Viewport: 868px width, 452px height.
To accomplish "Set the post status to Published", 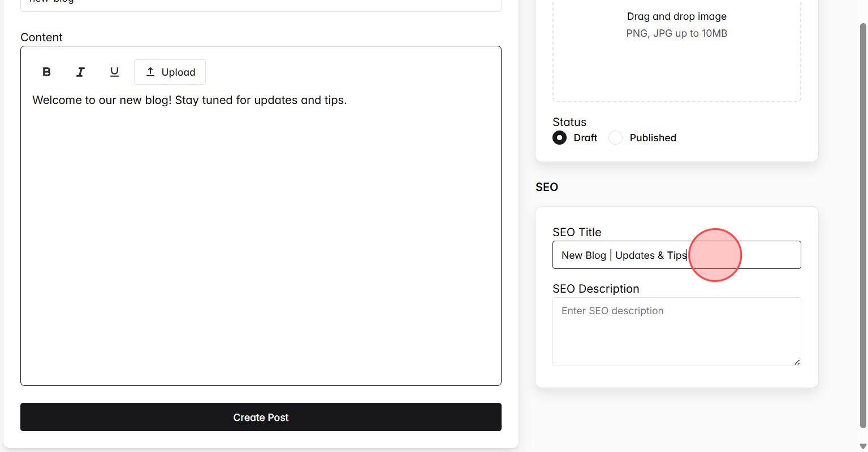I will click(x=615, y=137).
